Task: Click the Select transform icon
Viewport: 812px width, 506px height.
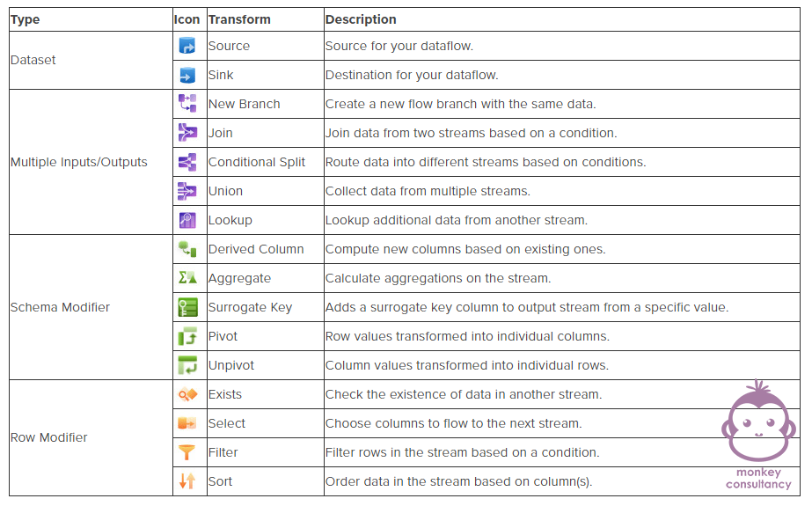Action: click(x=187, y=423)
